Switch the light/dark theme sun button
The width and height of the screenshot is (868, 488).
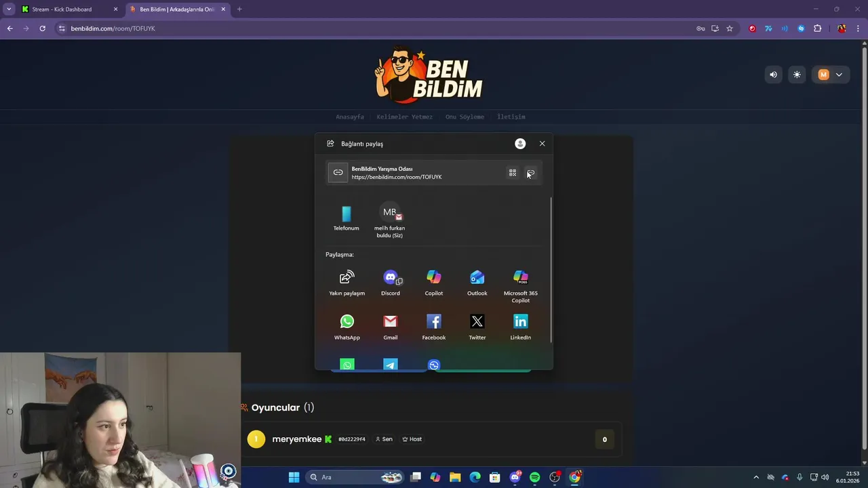click(797, 75)
